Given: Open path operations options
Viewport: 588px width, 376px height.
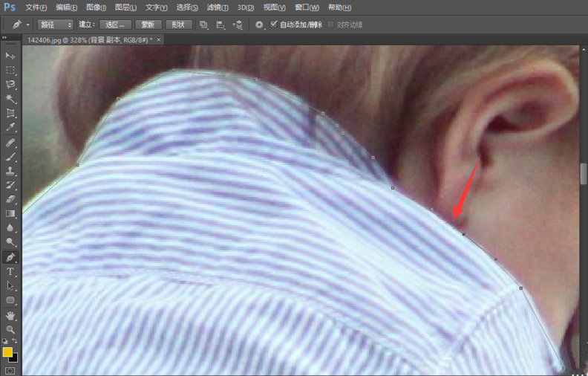Looking at the screenshot, I should pos(203,25).
